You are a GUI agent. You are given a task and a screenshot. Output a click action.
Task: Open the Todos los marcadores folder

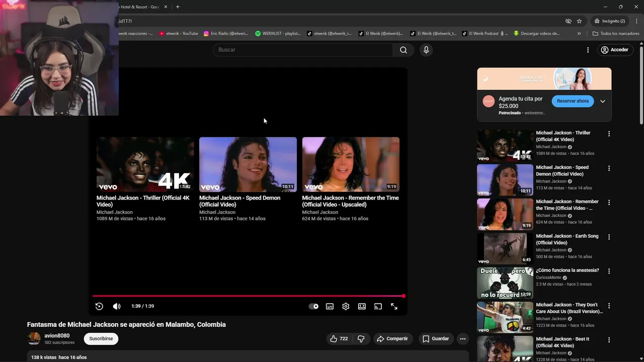coord(616,34)
